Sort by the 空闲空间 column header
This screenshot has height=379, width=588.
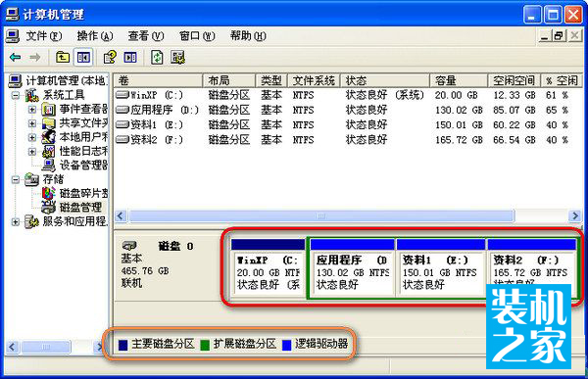point(514,80)
